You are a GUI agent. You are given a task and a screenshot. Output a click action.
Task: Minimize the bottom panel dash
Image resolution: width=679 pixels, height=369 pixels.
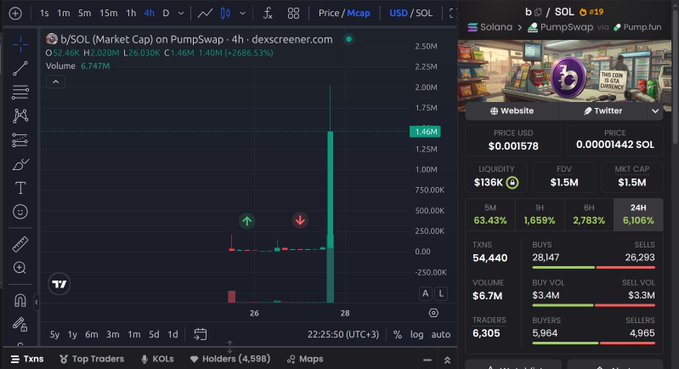(x=427, y=360)
